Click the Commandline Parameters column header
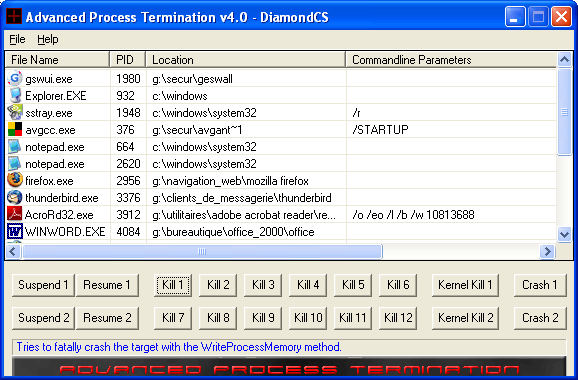 [x=451, y=60]
